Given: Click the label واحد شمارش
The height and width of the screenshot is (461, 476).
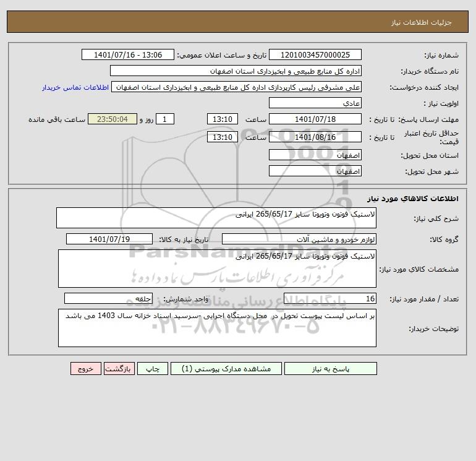Looking at the screenshot, I should point(186,299).
